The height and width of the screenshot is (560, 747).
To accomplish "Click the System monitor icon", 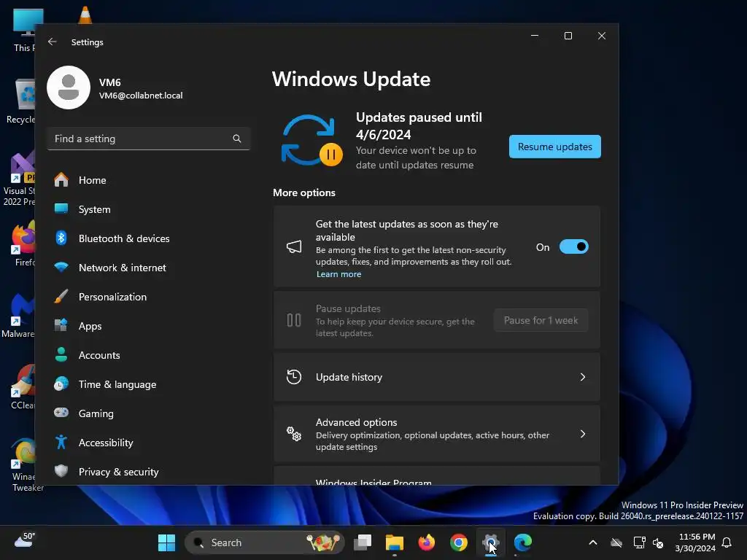I will tap(61, 209).
